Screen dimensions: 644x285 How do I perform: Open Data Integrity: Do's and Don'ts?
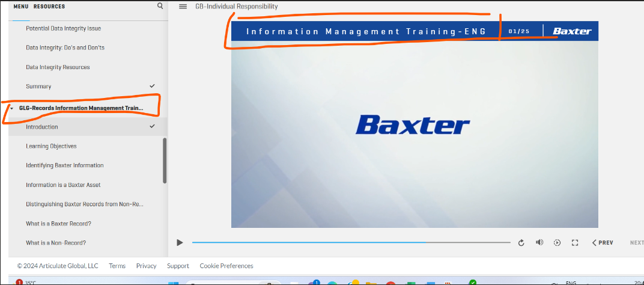pos(65,47)
